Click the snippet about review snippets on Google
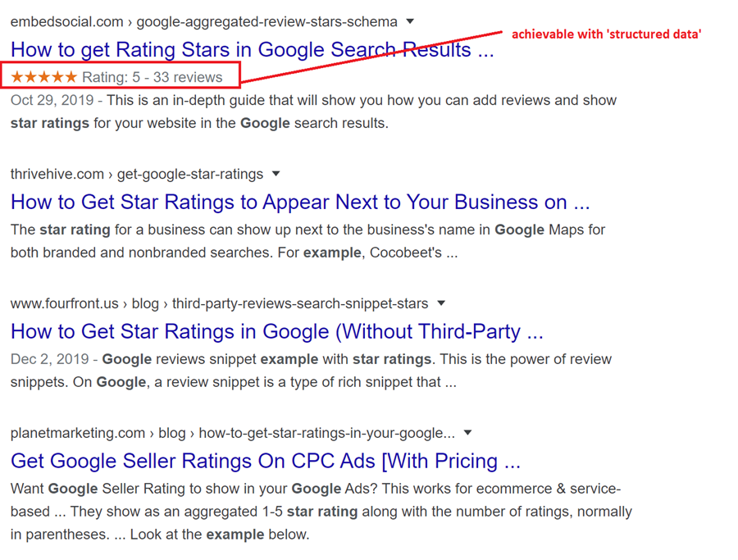The height and width of the screenshot is (560, 738). [x=311, y=371]
